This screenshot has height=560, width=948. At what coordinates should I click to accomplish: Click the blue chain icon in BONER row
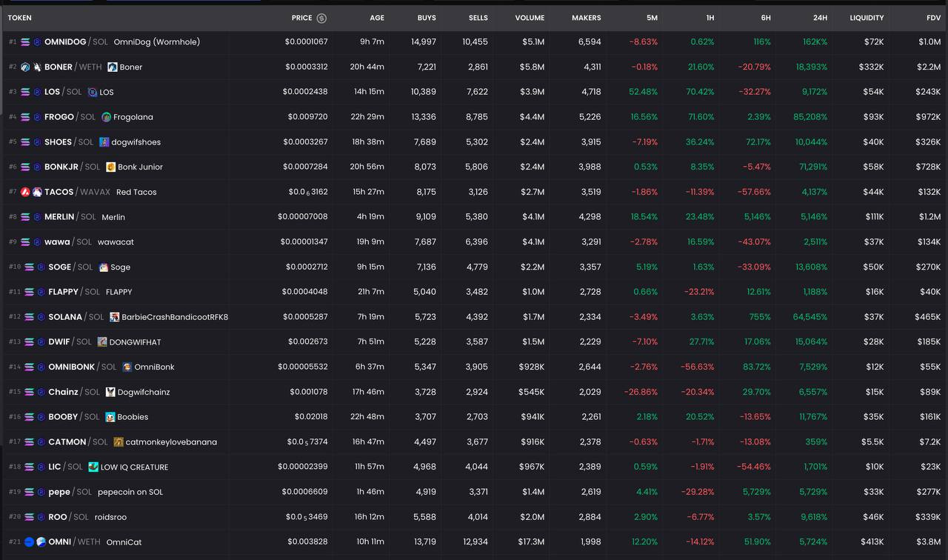25,67
